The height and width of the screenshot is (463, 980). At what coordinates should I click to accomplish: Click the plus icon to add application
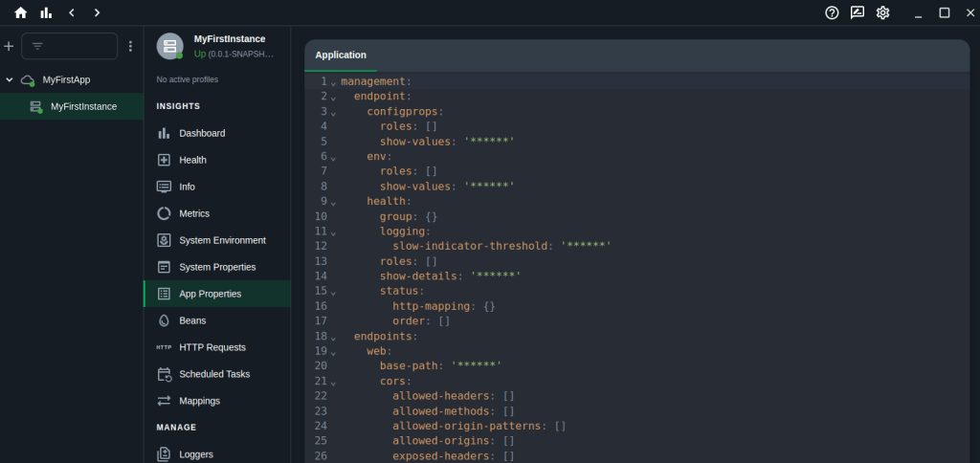[9, 46]
